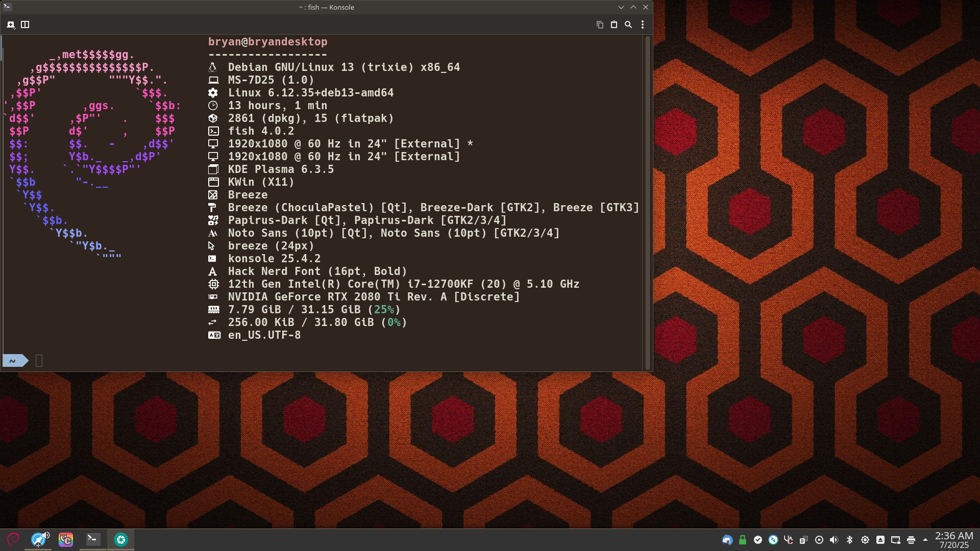Screen dimensions: 980x551
Task: Open the Debian application launcher
Action: pos(13,539)
